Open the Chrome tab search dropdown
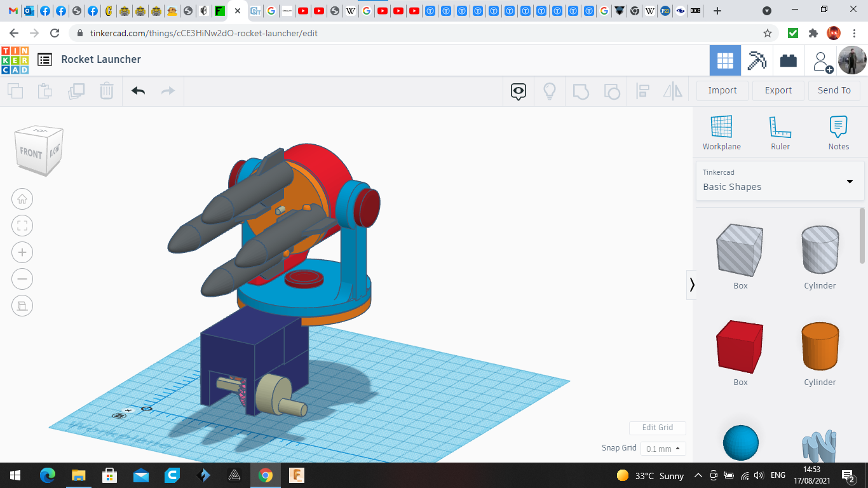This screenshot has width=868, height=488. point(767,11)
